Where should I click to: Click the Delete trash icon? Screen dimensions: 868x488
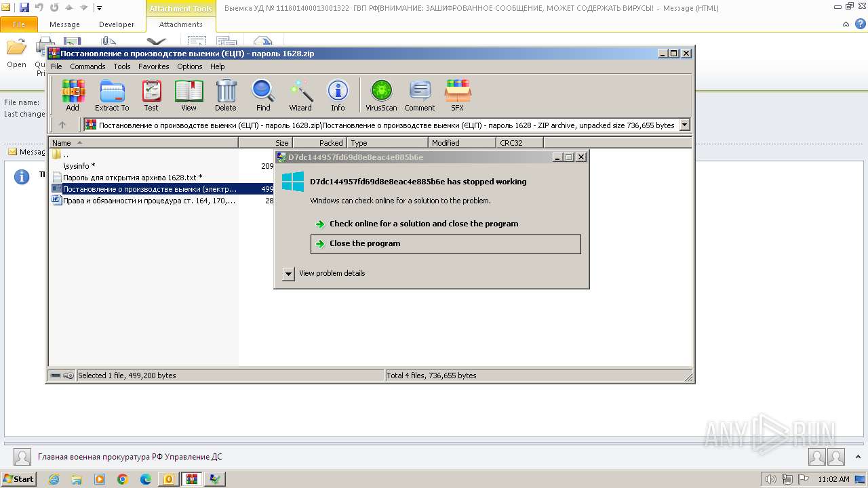[226, 95]
